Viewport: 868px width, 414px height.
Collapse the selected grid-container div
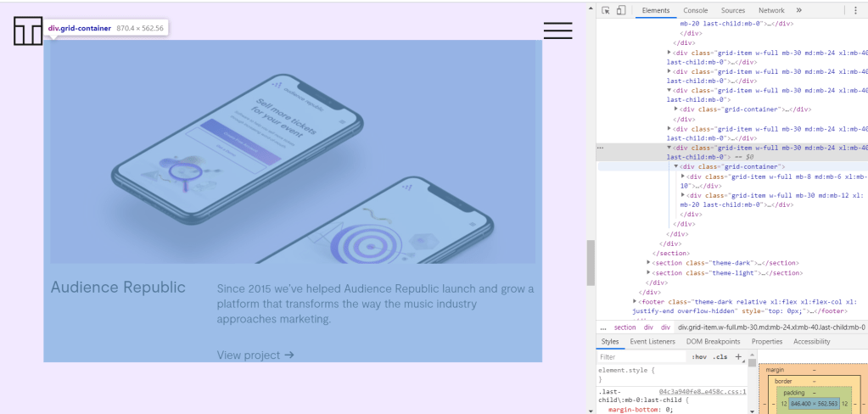tap(676, 167)
